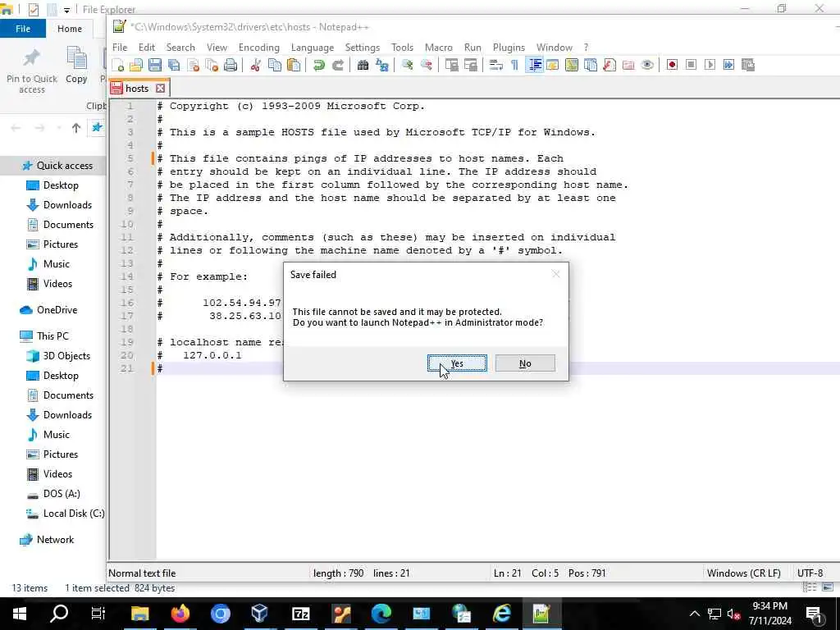
Task: Open Microsoft Edge from the taskbar
Action: coord(381,614)
